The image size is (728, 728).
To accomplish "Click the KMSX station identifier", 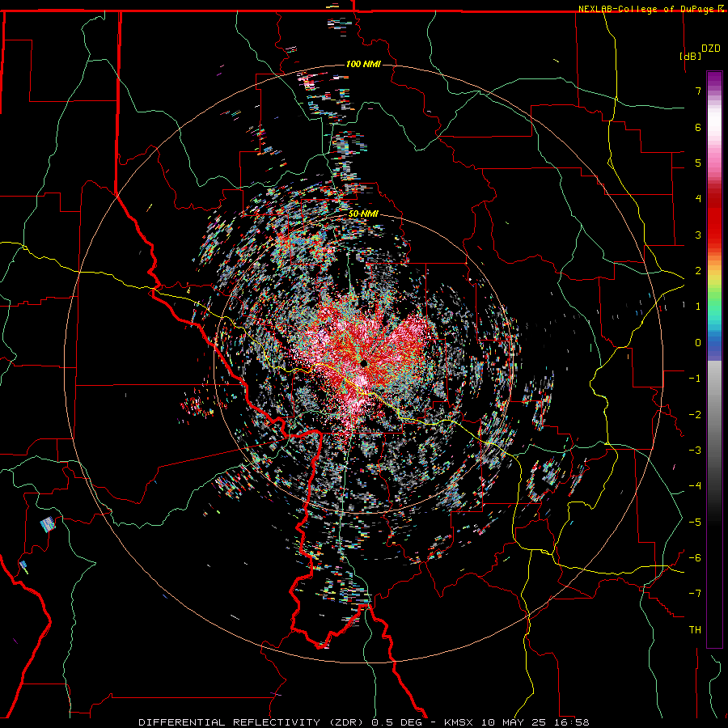I will pos(459,722).
